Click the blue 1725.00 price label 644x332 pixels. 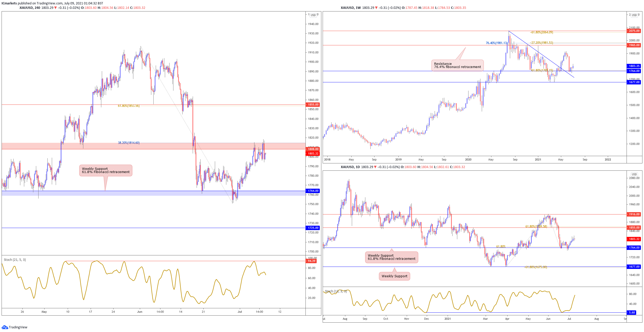[x=313, y=228]
